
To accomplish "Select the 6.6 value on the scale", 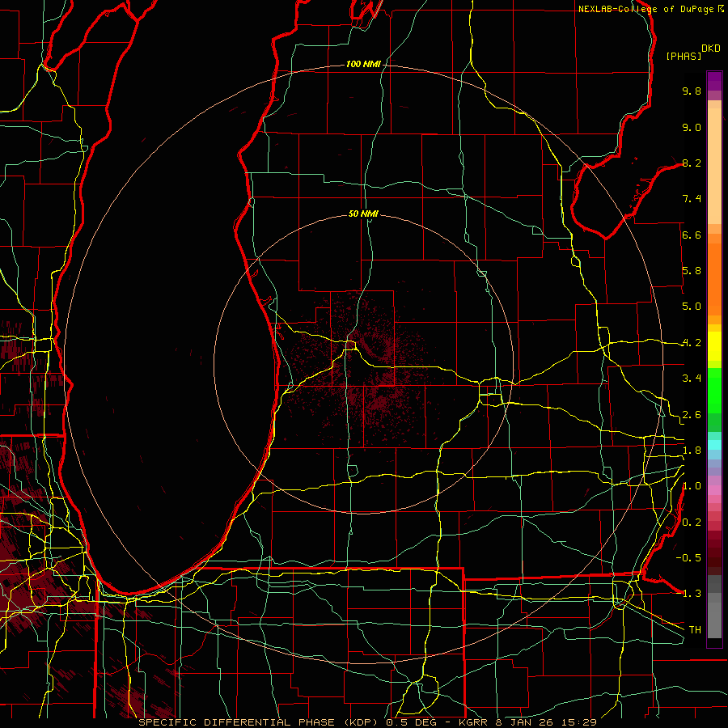I will point(692,235).
